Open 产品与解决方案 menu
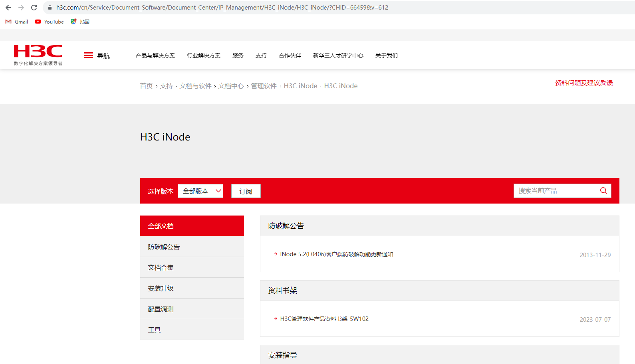 point(155,55)
